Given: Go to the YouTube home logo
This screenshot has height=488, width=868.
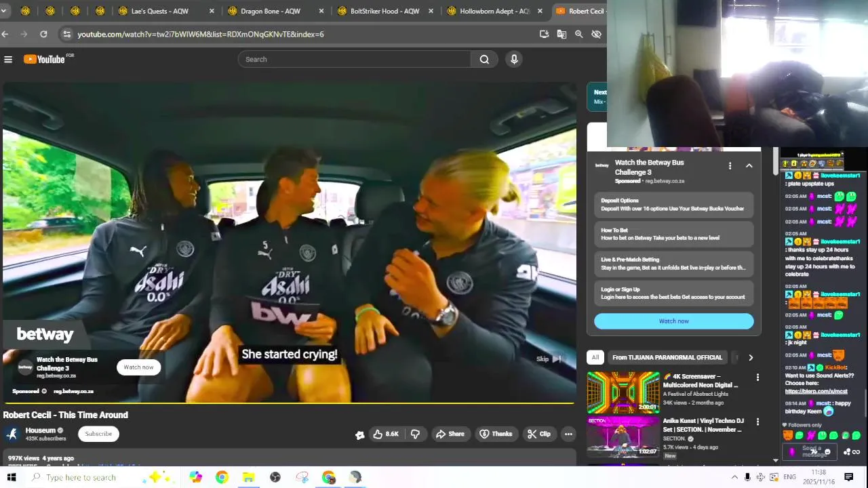Looking at the screenshot, I should coord(45,60).
